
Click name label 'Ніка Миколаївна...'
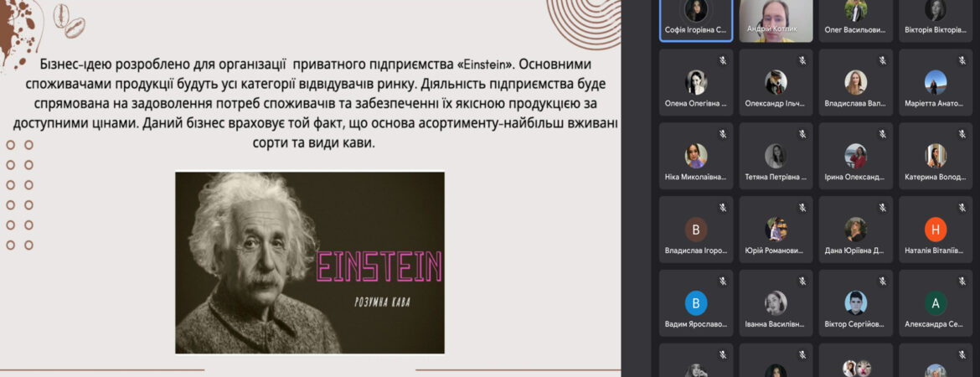pos(695,177)
